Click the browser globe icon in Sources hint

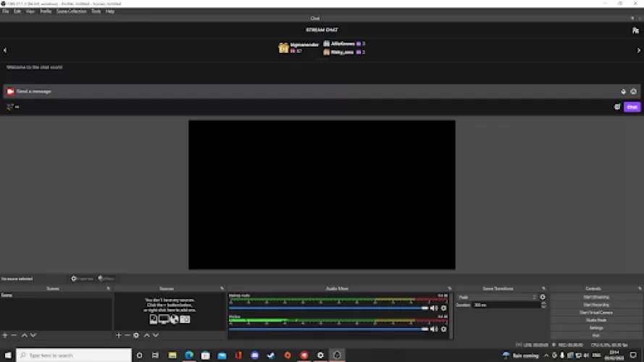174,319
